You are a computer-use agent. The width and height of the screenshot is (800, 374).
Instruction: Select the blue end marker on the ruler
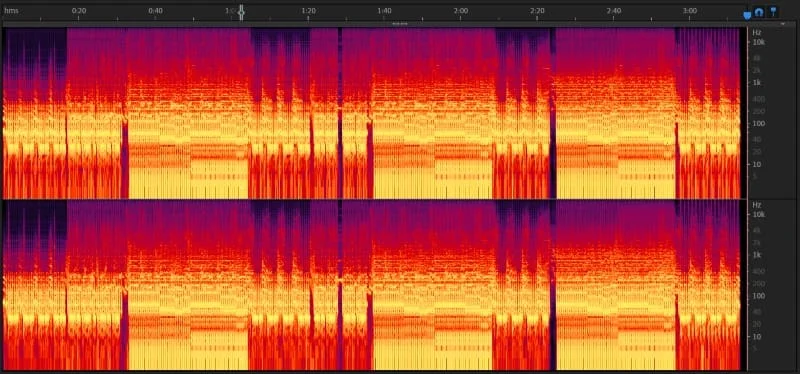(x=747, y=15)
